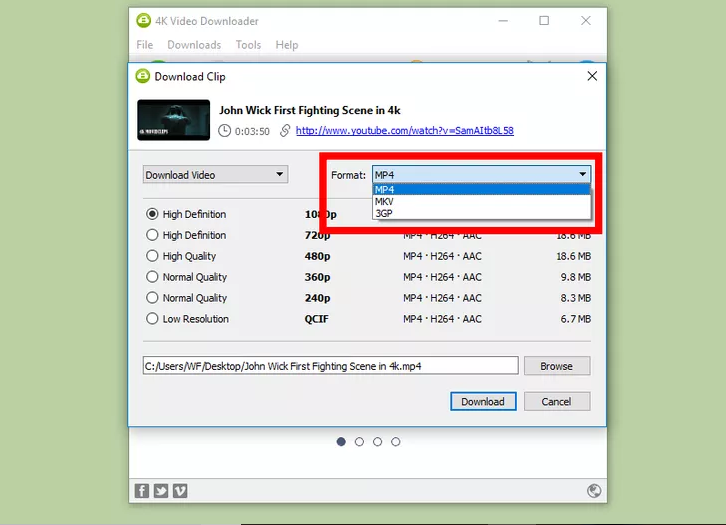The image size is (726, 525).
Task: Click Browse to choose save location
Action: (557, 366)
